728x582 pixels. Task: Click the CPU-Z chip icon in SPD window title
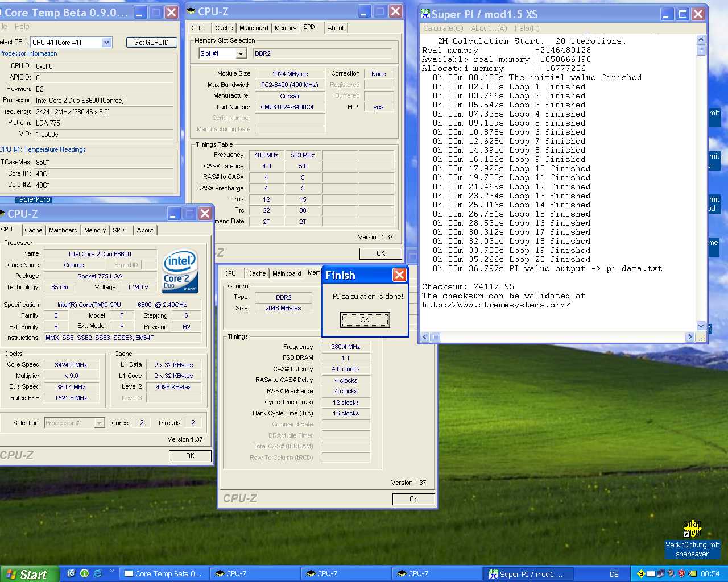point(192,11)
